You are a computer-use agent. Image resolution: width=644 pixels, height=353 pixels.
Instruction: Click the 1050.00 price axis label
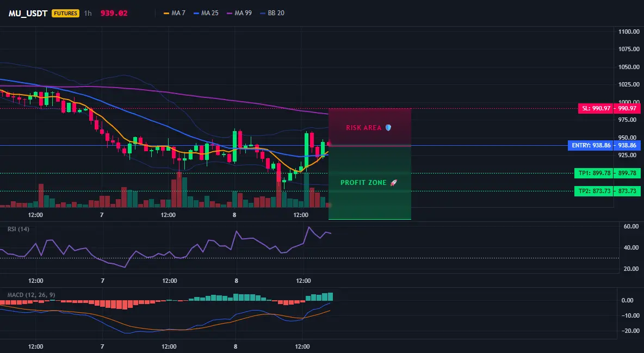(x=628, y=67)
